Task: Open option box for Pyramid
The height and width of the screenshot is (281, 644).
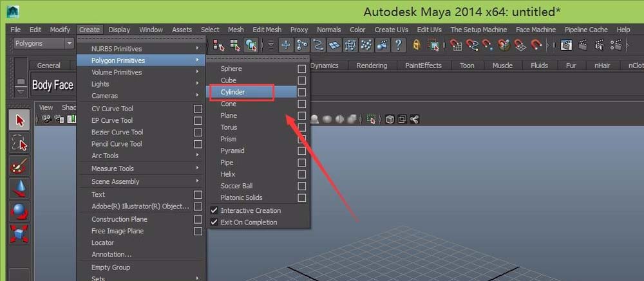Action: [302, 151]
